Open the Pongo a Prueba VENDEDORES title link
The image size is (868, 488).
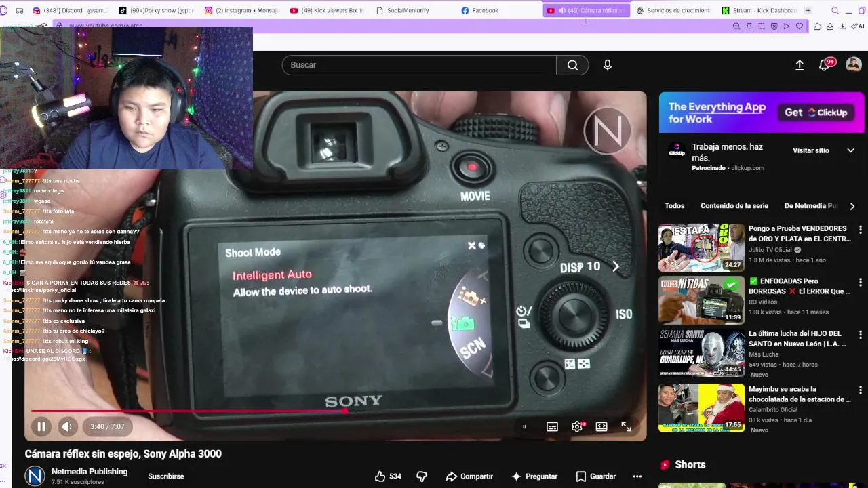pos(800,234)
